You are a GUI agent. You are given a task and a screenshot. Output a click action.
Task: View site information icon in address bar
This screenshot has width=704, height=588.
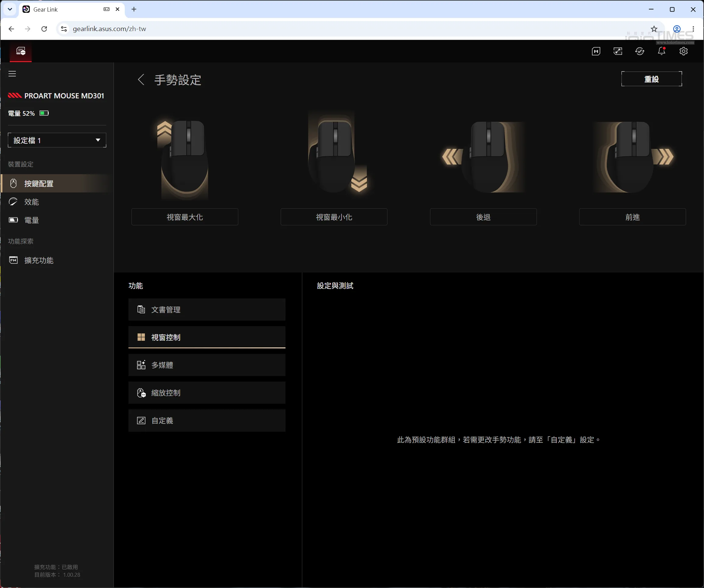(64, 29)
